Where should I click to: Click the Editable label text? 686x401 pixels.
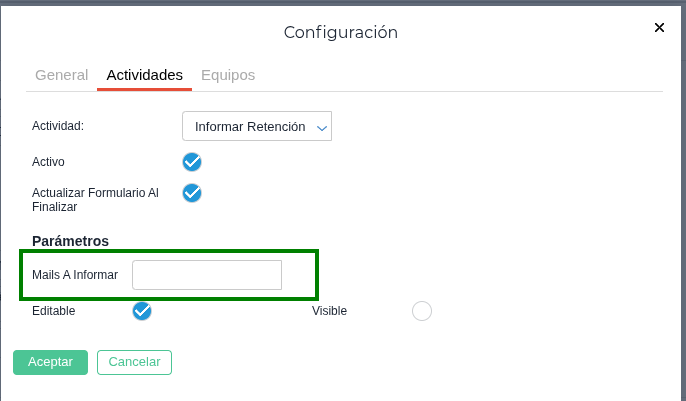point(54,311)
